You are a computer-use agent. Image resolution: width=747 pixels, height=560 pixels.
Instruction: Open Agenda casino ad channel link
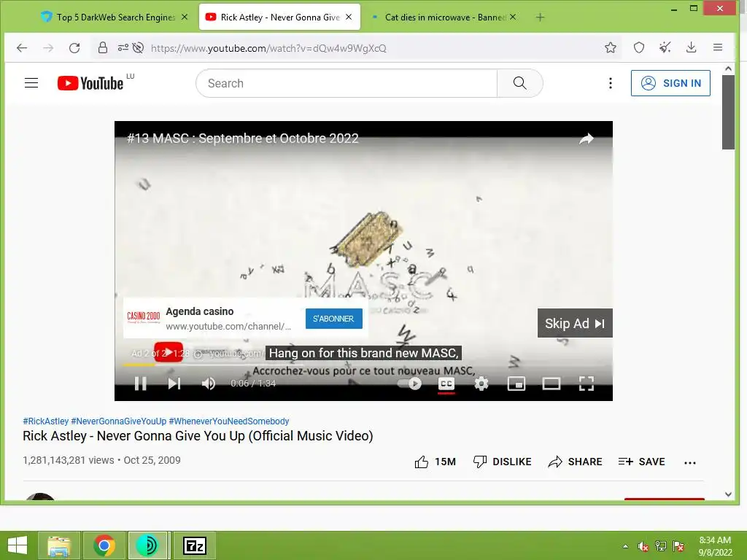228,326
